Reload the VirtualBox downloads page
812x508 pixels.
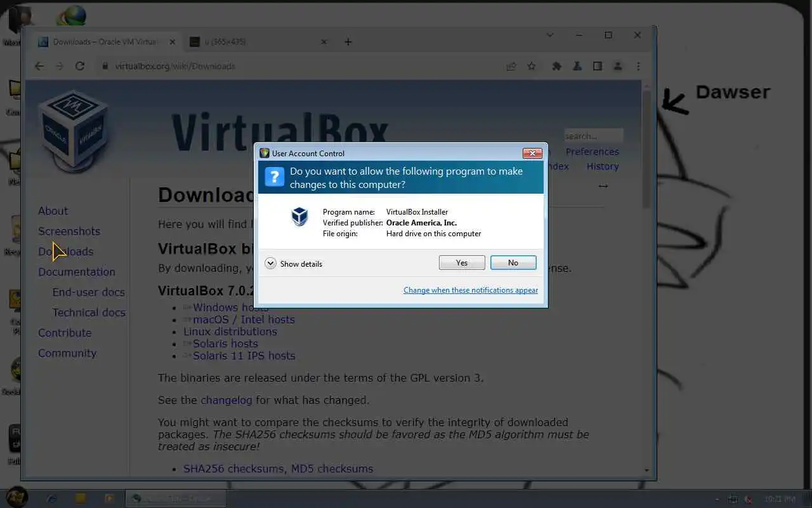coord(80,66)
